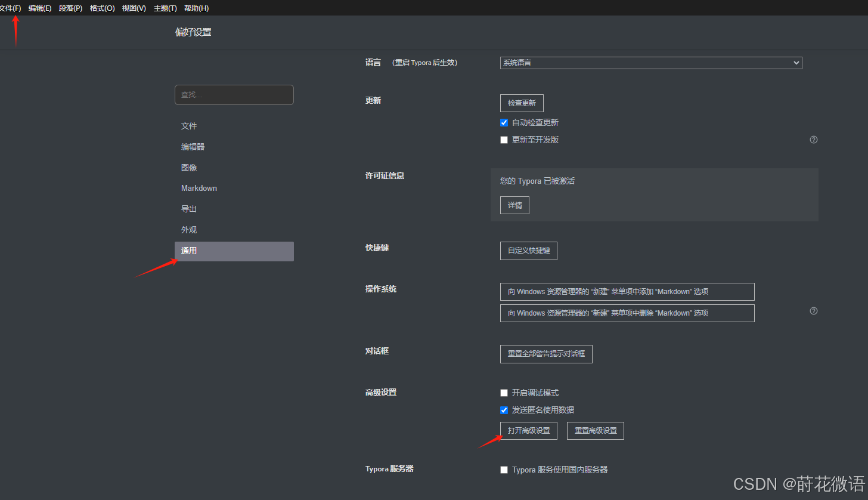Open the 格式(O) menu
Viewport: 868px width, 500px height.
tap(102, 8)
